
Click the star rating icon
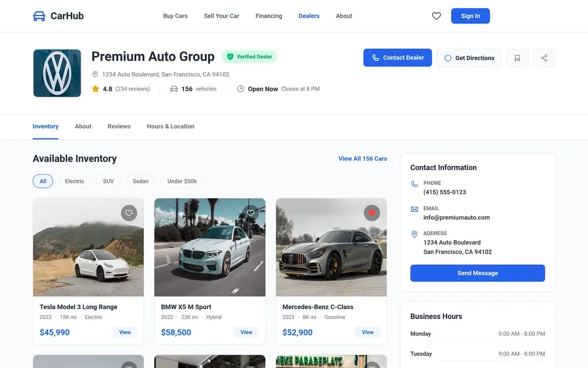[96, 89]
